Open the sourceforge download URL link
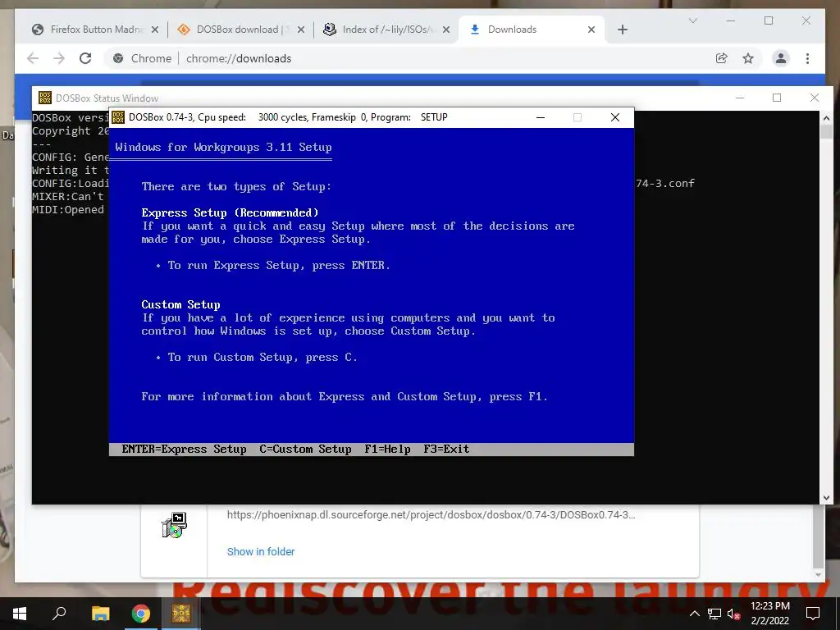 pyautogui.click(x=431, y=515)
